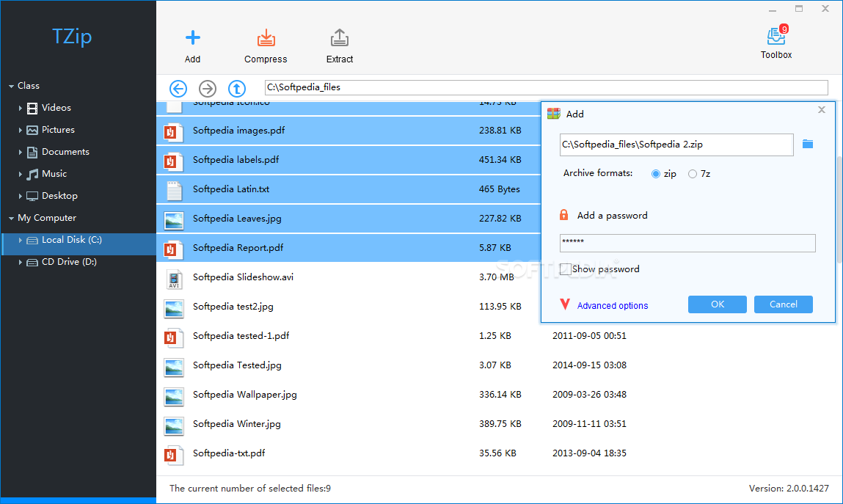
Task: Expand the Desktop tree node
Action: (21, 196)
